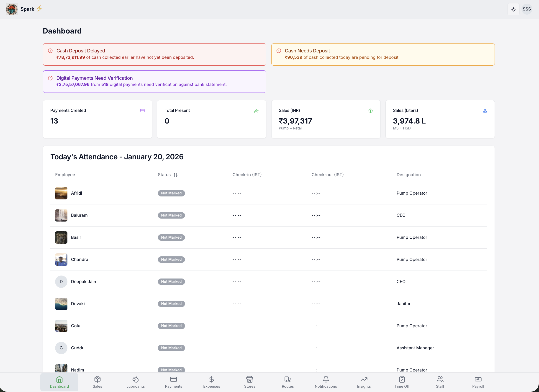Click the Sales (INR) summary card
Viewport: 539px width, 392px height.
(x=326, y=119)
